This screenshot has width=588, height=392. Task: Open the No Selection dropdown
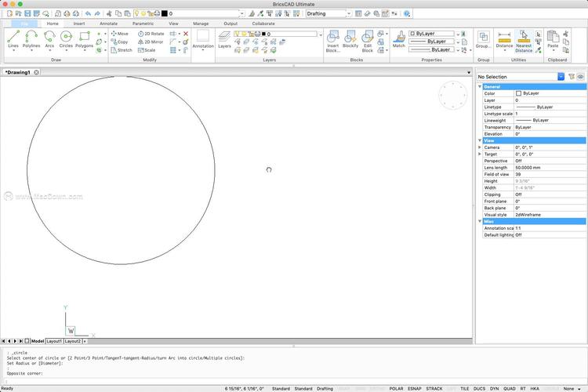(x=561, y=77)
